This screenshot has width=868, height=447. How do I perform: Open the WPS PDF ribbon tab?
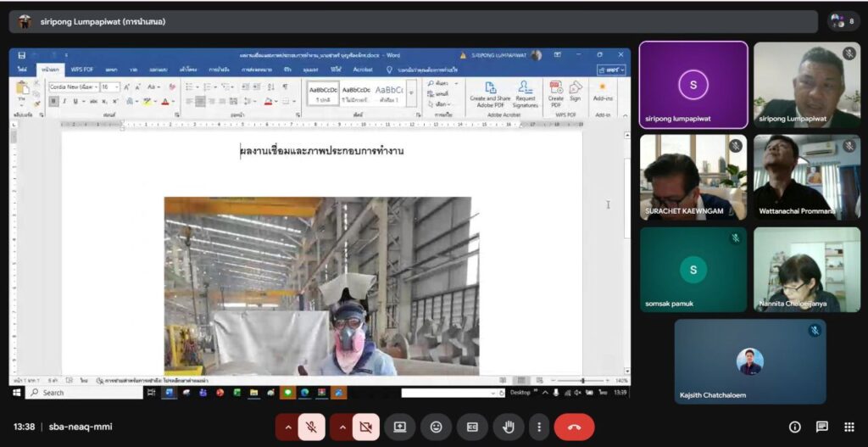click(82, 70)
